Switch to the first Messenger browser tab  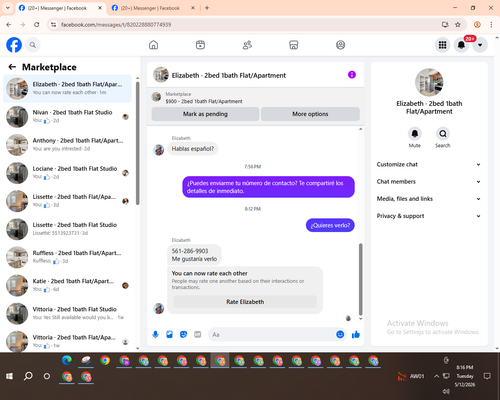pyautogui.click(x=61, y=8)
